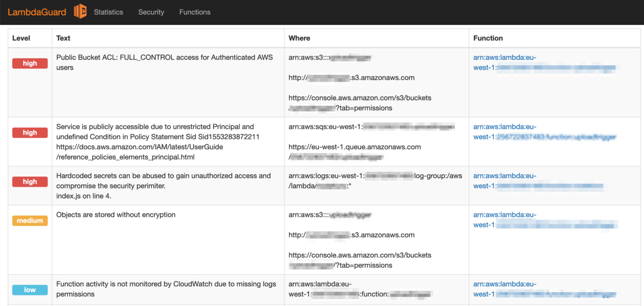Click the medium badge for unencrypted objects
644x306 pixels.
tap(30, 221)
